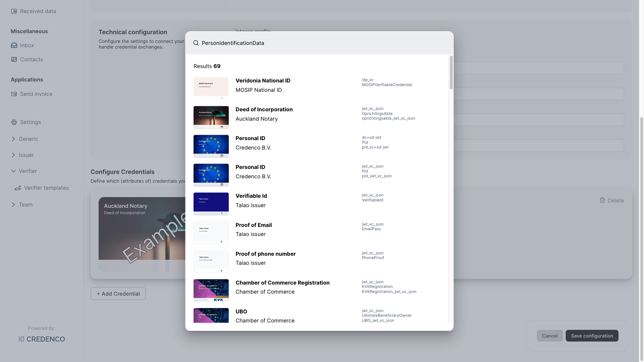Click the Personal ID credential thumbnail
The height and width of the screenshot is (362, 644).
click(x=211, y=146)
